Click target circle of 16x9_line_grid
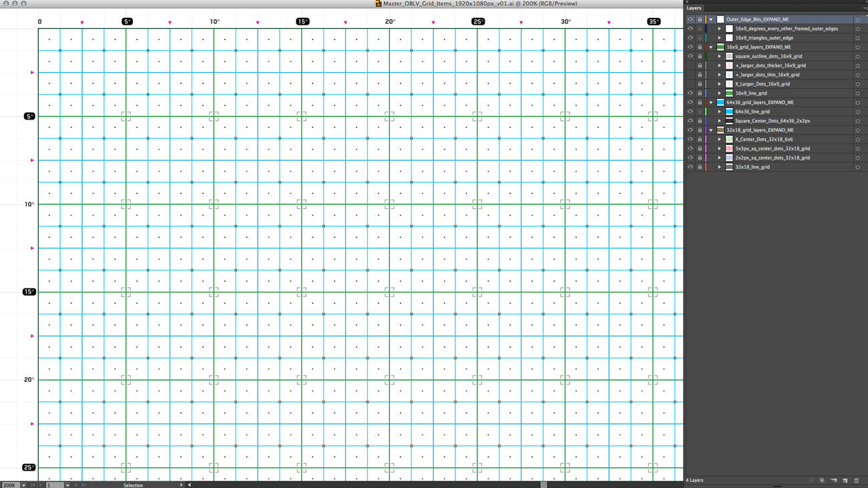Viewport: 868px width, 488px height. pyautogui.click(x=857, y=93)
